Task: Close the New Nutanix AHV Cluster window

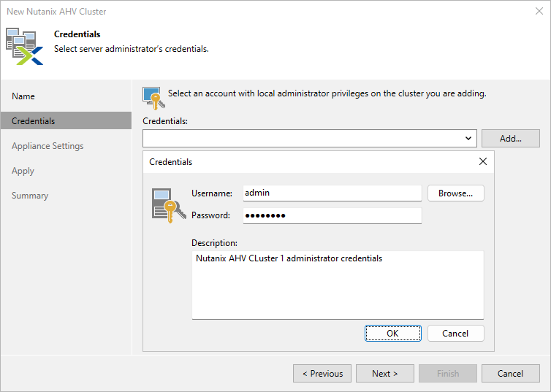Action: (539, 12)
